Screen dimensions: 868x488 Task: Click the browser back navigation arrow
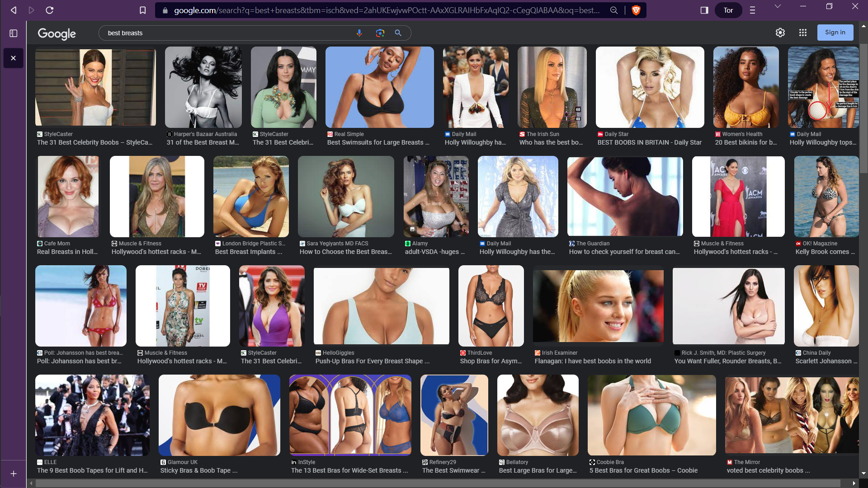pos(14,10)
